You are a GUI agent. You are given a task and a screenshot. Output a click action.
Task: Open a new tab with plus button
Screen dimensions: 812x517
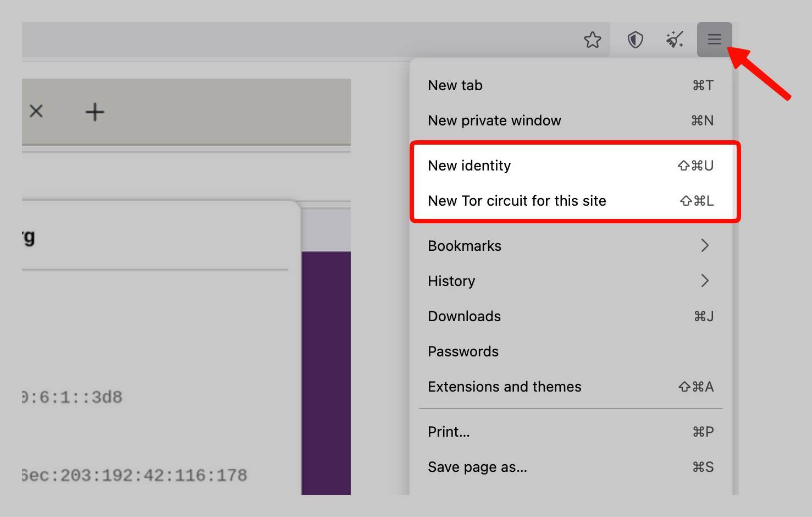point(95,112)
